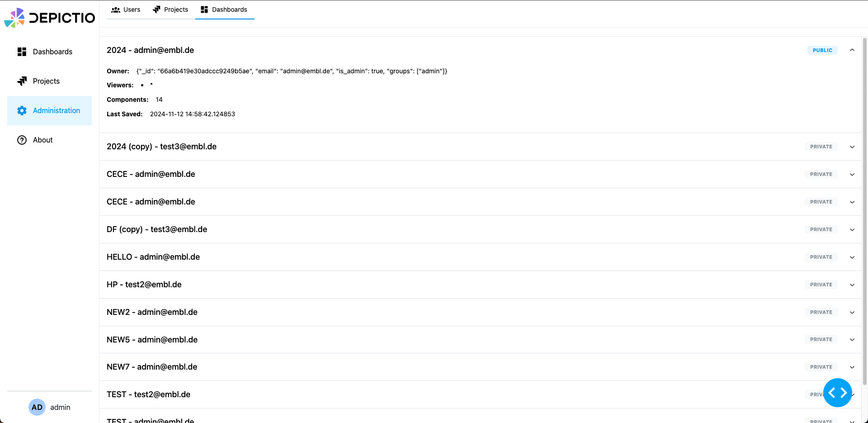Screen dimensions: 868x423
Task: Expand the CECE dashboard entry
Action: pyautogui.click(x=852, y=174)
